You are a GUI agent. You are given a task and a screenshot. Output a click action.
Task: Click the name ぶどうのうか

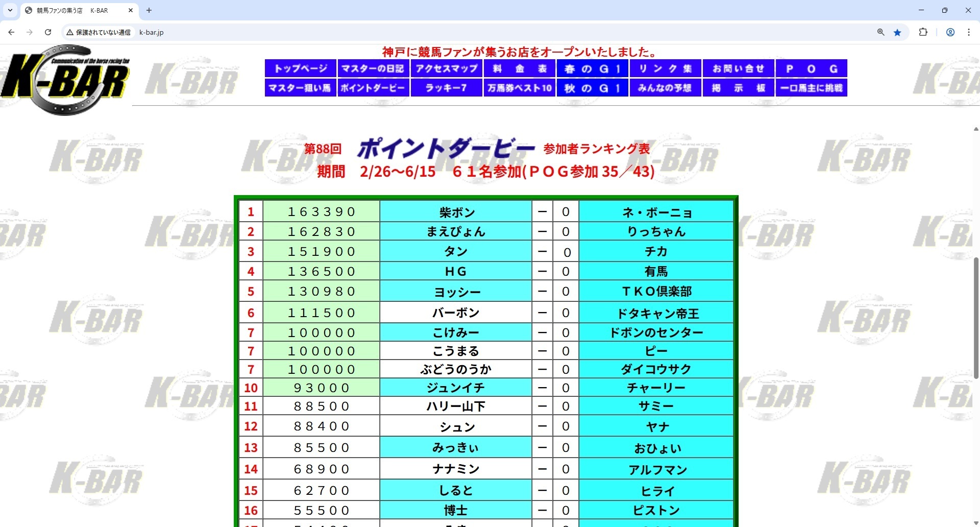pyautogui.click(x=456, y=369)
